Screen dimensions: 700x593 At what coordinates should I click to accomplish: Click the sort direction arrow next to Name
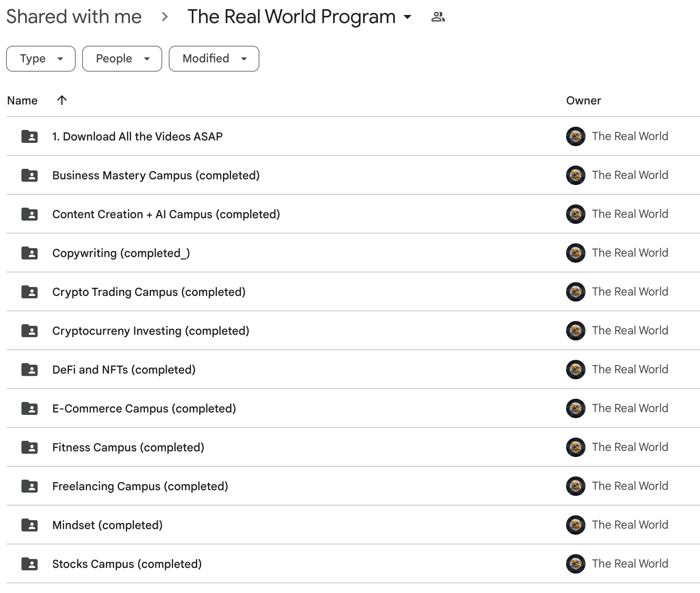coord(62,100)
